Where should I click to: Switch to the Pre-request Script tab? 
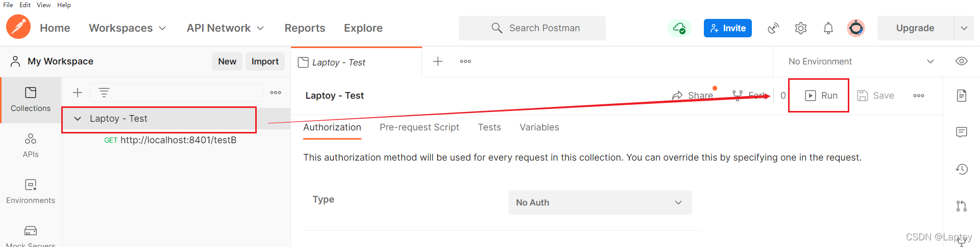[x=419, y=127]
